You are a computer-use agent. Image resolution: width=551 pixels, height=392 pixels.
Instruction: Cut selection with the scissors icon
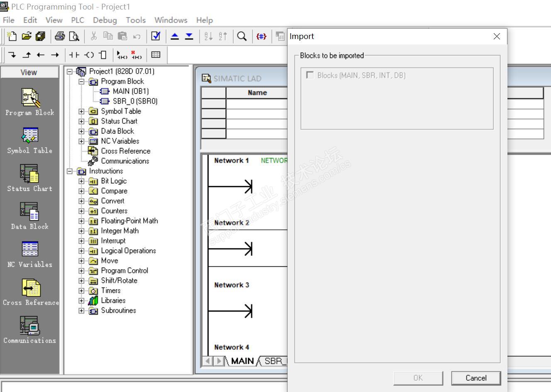94,37
